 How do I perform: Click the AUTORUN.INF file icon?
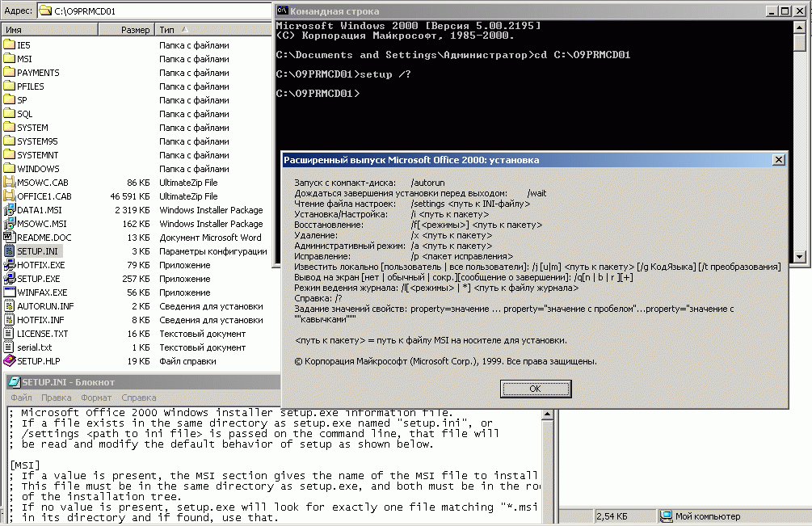[10, 305]
